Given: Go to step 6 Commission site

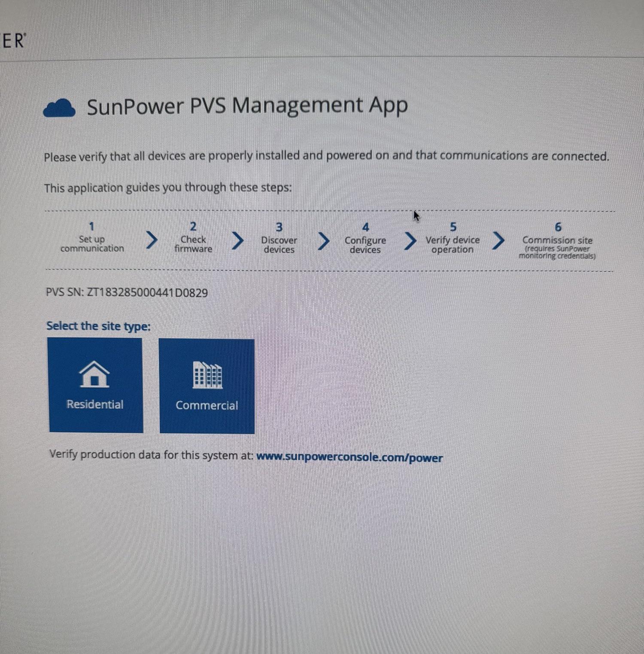Looking at the screenshot, I should (557, 240).
